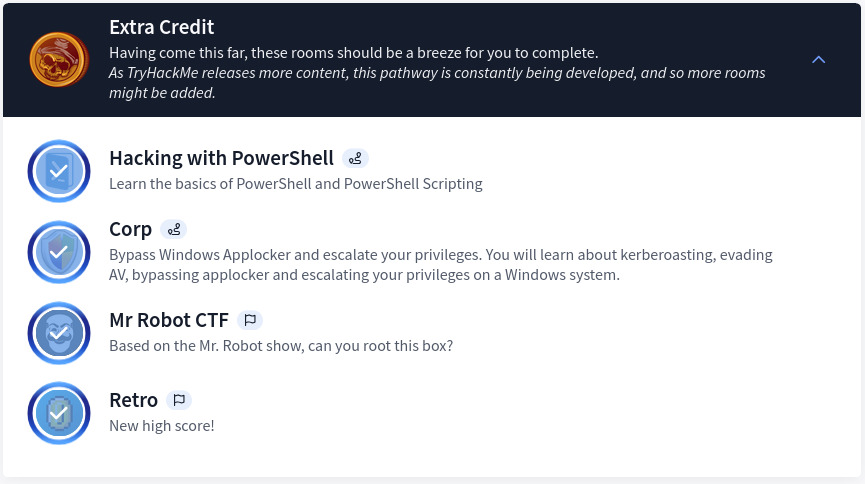Screen dimensions: 865x484
Task: Open the Mr Robot CTF room
Action: click(169, 320)
